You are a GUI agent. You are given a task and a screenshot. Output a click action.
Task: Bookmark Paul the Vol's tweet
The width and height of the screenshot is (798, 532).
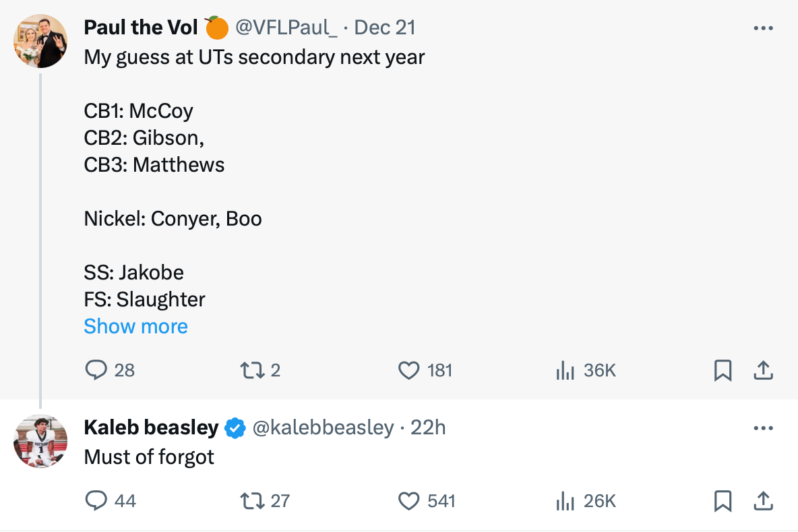723,370
